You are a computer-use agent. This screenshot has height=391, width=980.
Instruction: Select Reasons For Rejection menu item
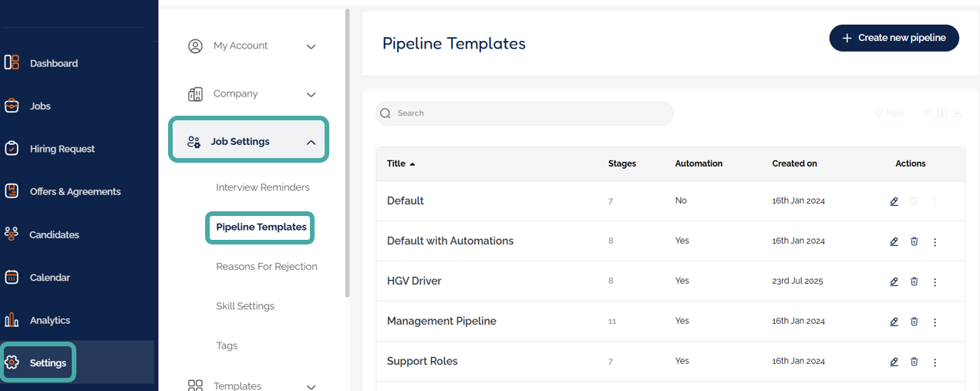point(267,267)
